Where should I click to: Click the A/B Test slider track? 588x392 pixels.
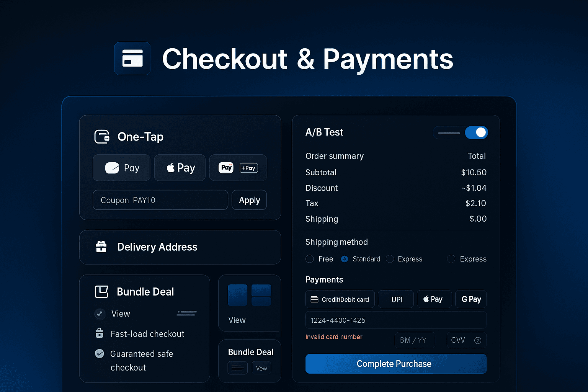click(x=449, y=133)
